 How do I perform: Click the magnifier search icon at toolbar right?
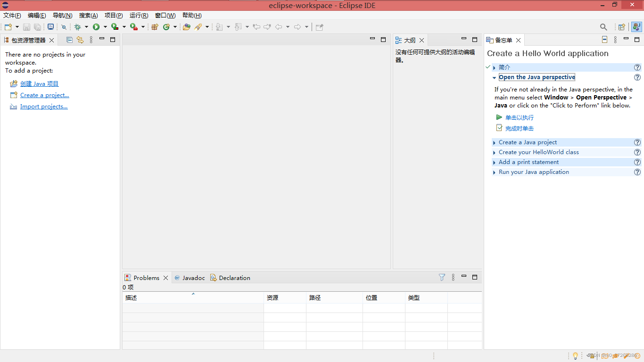603,27
